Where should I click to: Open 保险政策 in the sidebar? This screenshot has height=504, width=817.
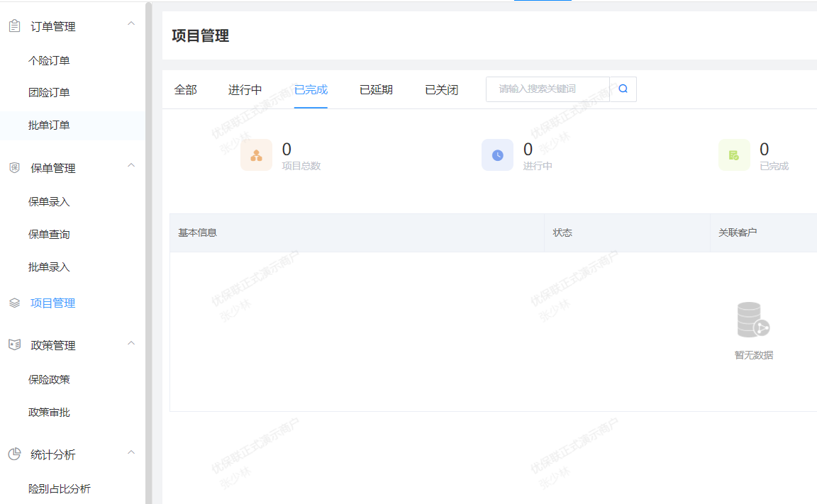[x=49, y=379]
